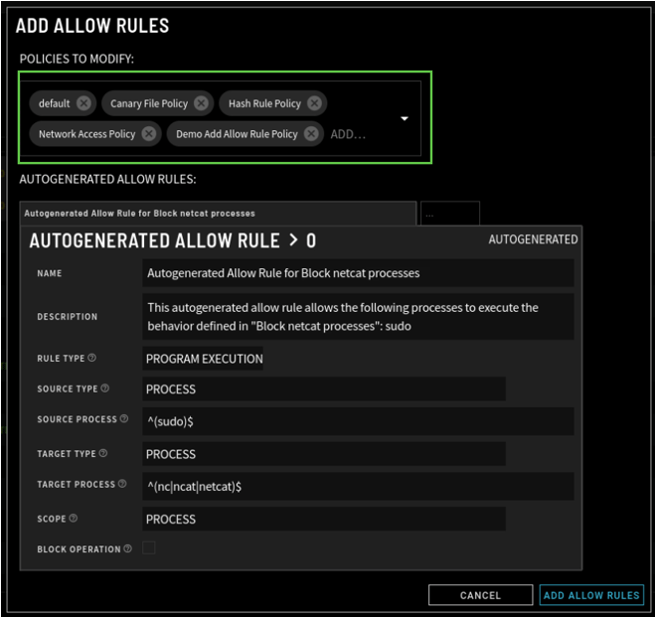Edit the Target Process regex field

tap(358, 487)
